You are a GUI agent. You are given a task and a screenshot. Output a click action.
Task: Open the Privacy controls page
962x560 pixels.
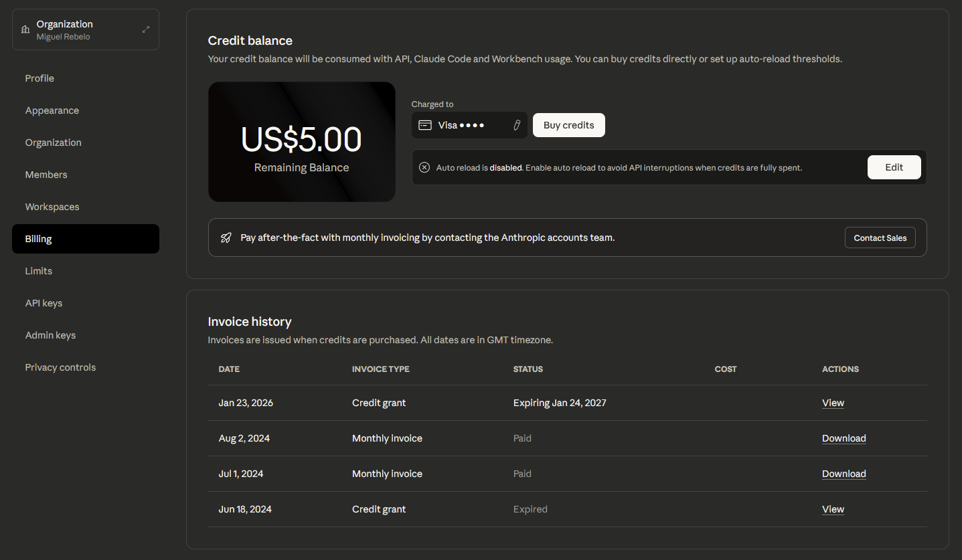[60, 367]
